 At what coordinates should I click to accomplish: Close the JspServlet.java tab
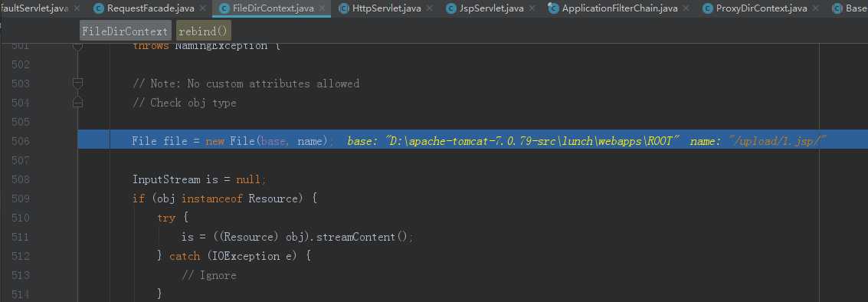coord(532,9)
